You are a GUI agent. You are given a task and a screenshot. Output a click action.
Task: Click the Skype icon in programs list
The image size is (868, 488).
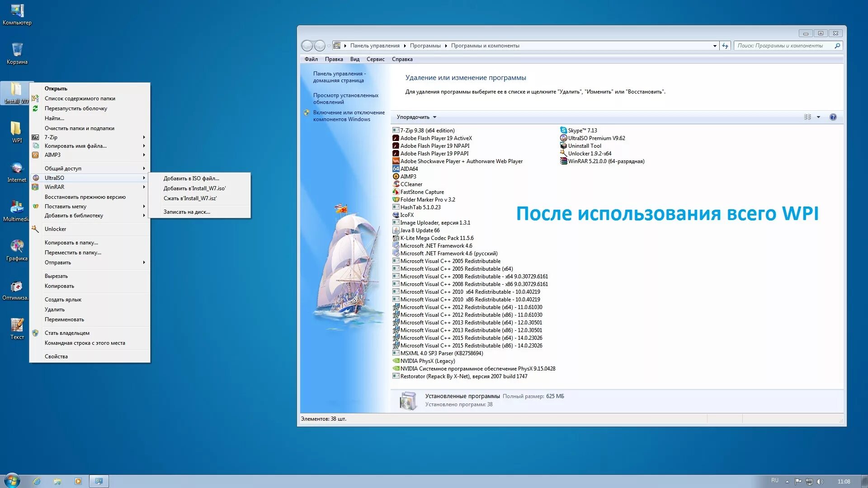563,130
